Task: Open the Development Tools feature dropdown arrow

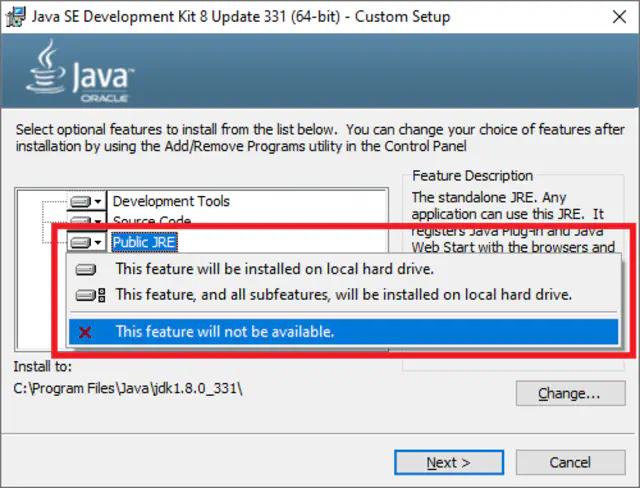Action: click(x=98, y=201)
